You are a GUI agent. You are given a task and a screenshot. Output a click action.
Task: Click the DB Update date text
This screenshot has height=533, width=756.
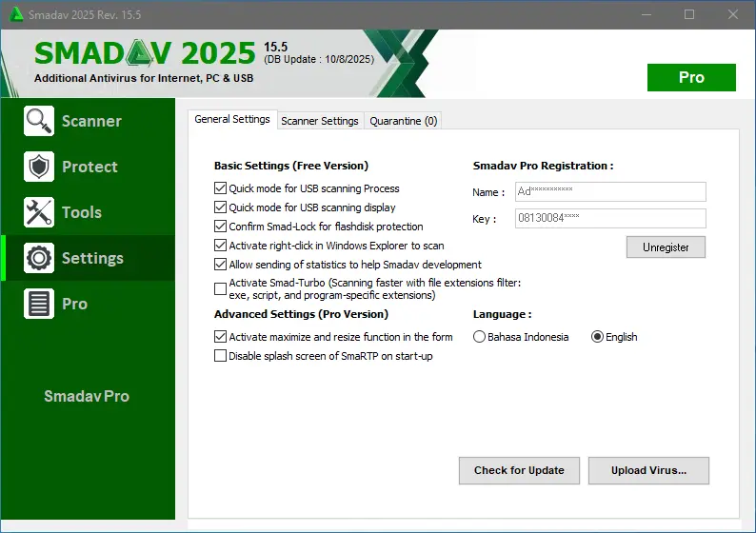click(319, 59)
